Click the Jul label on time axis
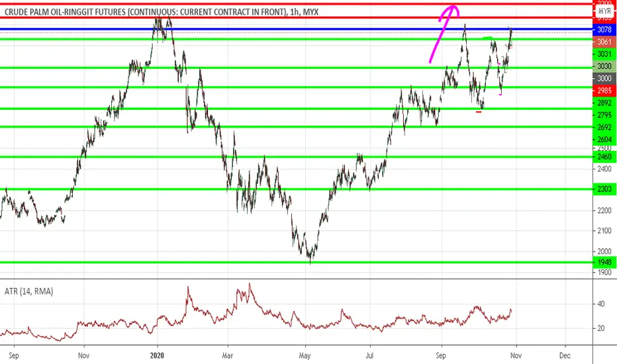617x364 pixels. tap(369, 355)
